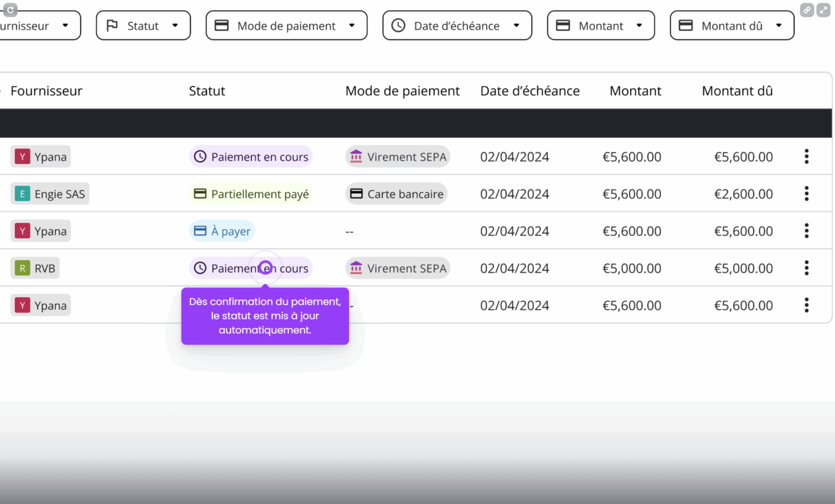
Task: Click the copy link icon
Action: click(807, 9)
